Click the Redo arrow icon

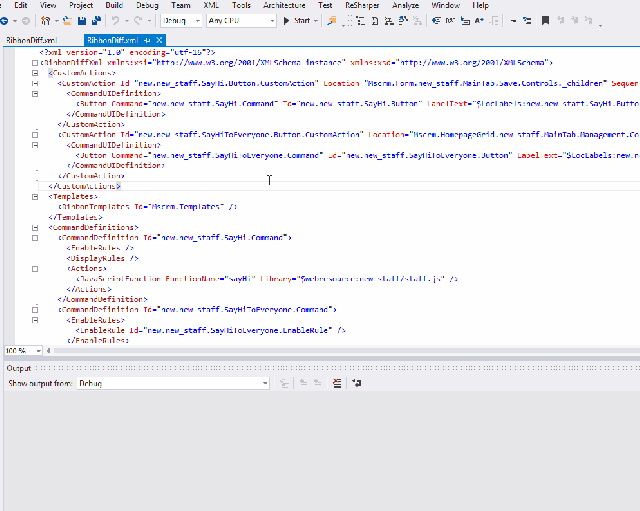140,20
